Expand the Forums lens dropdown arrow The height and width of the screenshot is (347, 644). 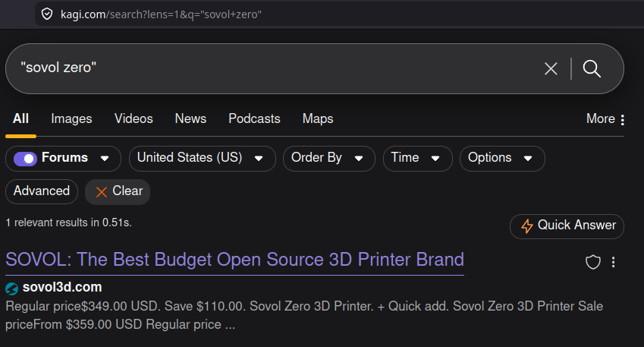click(x=105, y=158)
